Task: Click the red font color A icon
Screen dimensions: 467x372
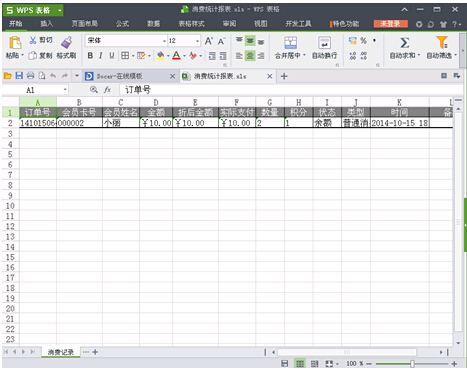Action: [176, 55]
